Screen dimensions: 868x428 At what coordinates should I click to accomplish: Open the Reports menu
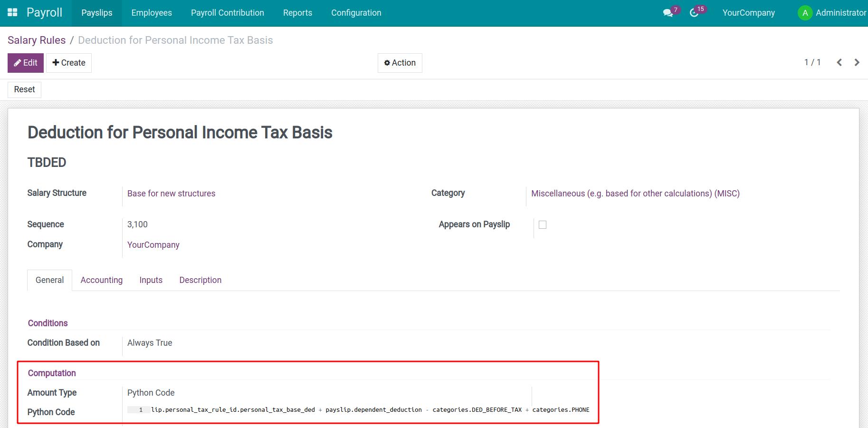[297, 13]
